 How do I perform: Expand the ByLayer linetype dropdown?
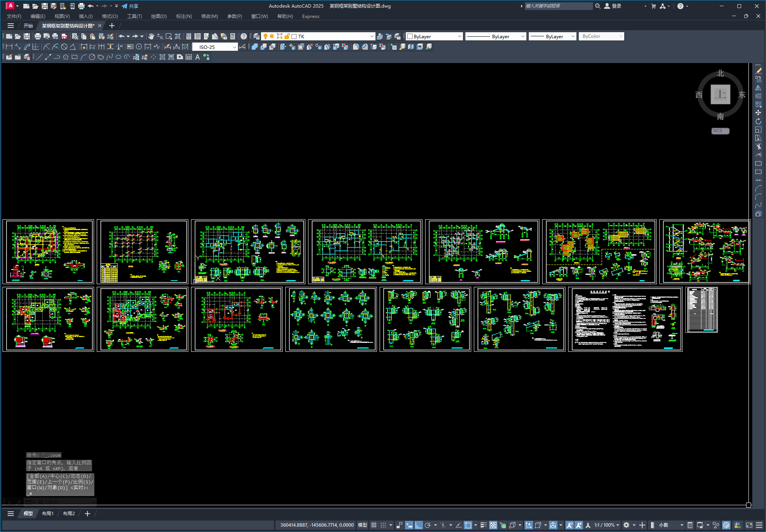pyautogui.click(x=523, y=36)
